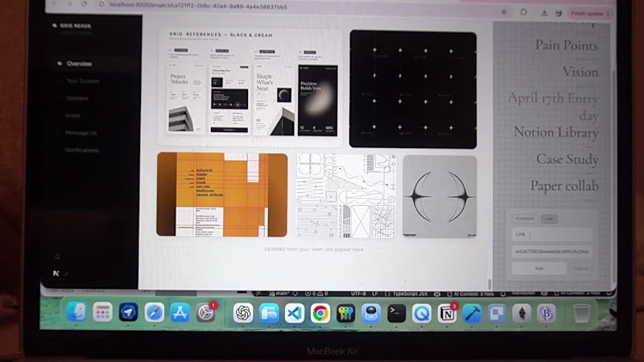The height and width of the screenshot is (362, 644).
Task: Open the purple B app in dock
Action: pos(547,314)
